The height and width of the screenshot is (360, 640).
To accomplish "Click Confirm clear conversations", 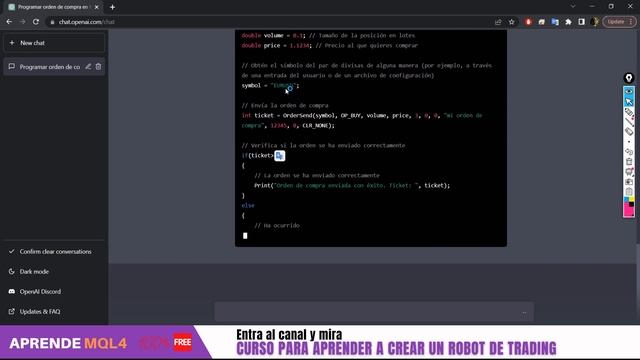I will (54, 251).
